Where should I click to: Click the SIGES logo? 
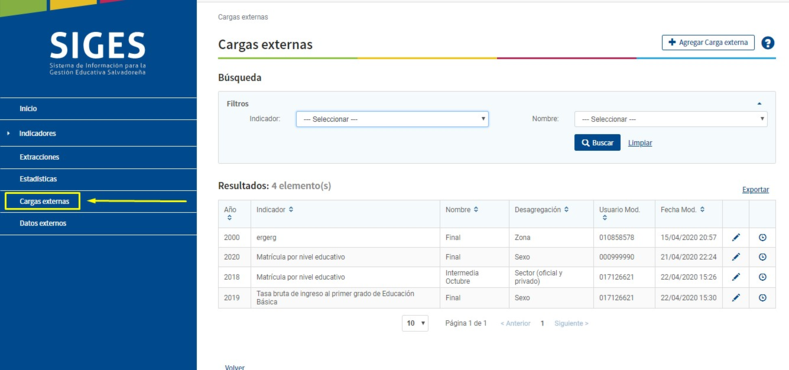pyautogui.click(x=98, y=53)
